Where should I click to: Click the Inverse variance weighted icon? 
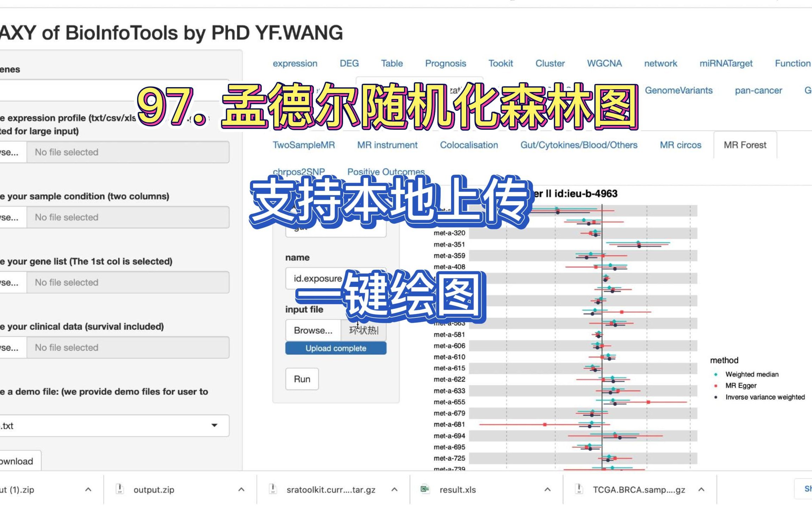716,397
